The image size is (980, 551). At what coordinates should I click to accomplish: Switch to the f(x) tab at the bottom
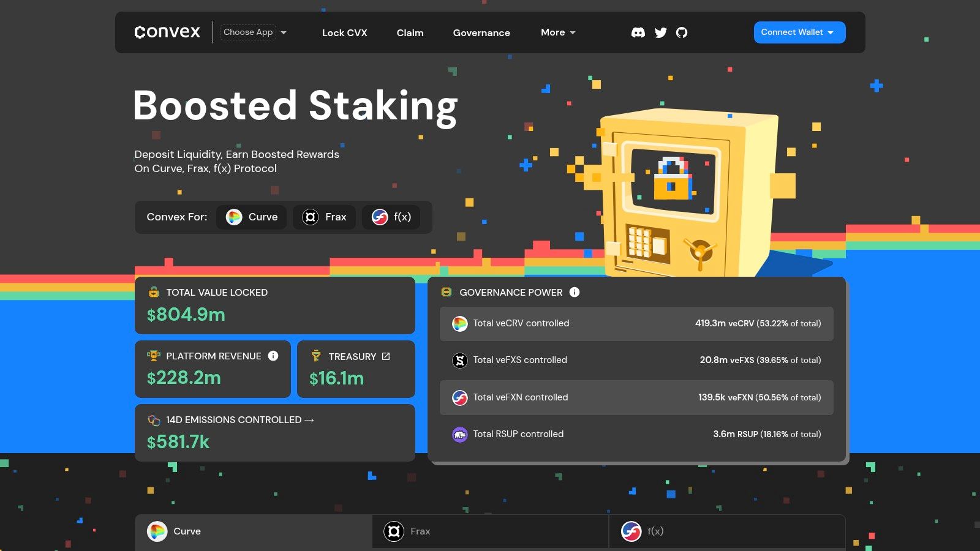point(727,531)
